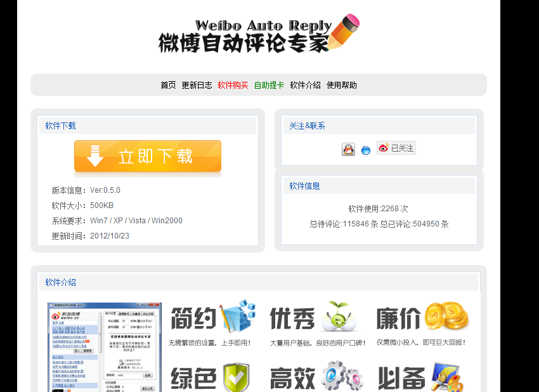Open the red 软件购买 menu item
Image resolution: width=539 pixels, height=392 pixels.
233,85
